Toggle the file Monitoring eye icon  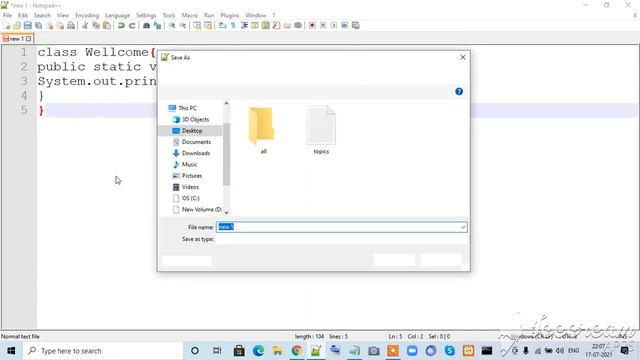point(298,25)
